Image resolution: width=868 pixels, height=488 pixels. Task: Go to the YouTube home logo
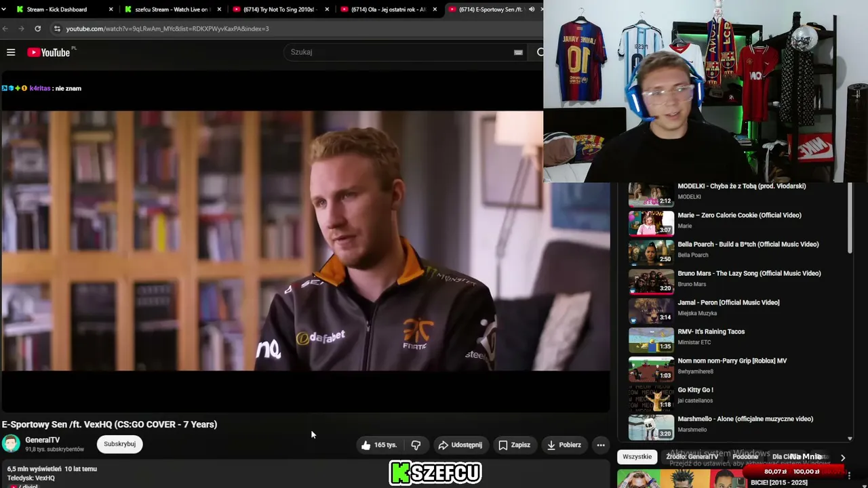click(x=49, y=52)
